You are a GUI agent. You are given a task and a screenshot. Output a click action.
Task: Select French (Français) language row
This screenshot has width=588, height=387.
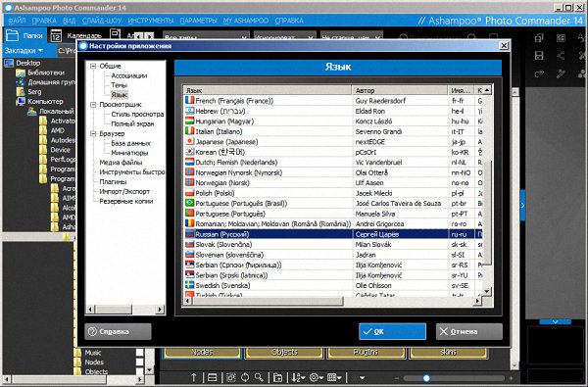coord(333,101)
